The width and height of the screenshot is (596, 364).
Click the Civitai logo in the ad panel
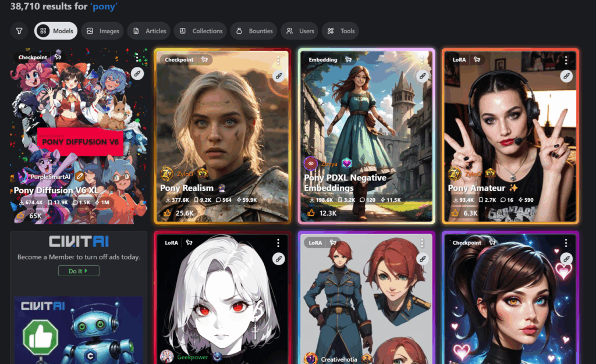coord(79,241)
